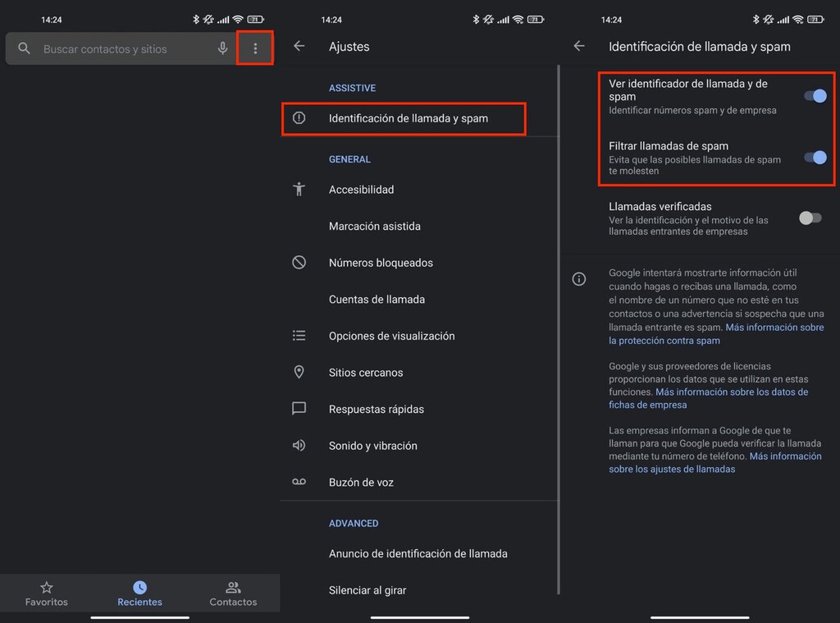This screenshot has height=623, width=840.
Task: Tap the people icon for Contactos
Action: tap(233, 587)
